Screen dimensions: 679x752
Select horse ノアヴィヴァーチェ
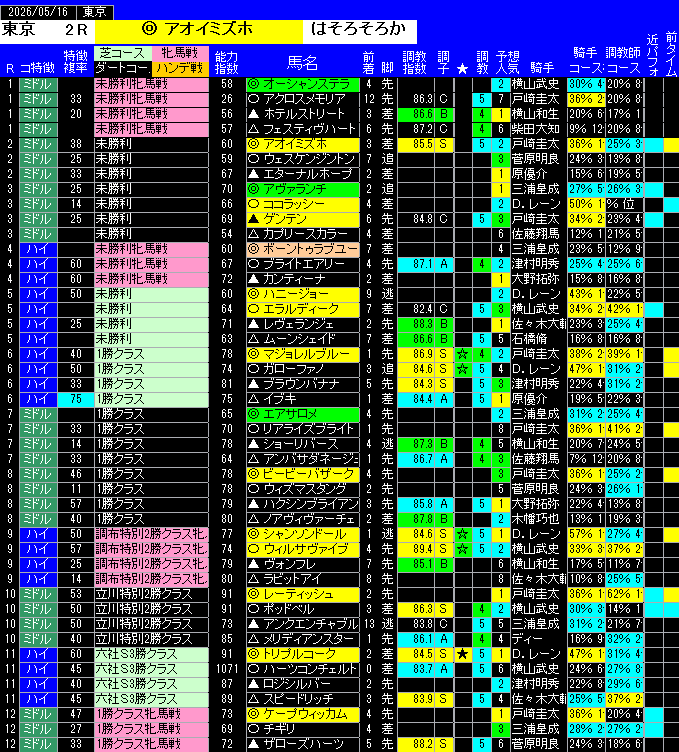(303, 519)
